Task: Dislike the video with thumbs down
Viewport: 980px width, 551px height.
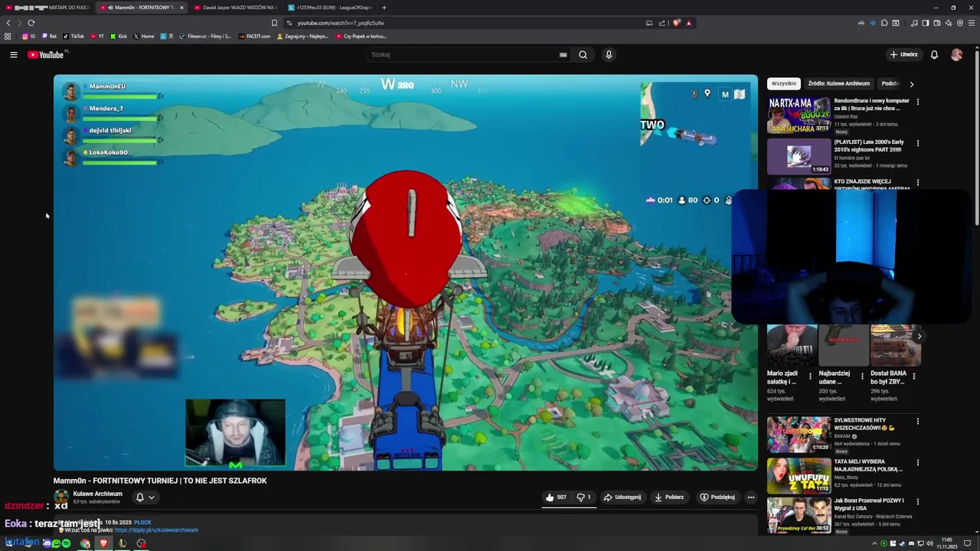Action: click(583, 497)
